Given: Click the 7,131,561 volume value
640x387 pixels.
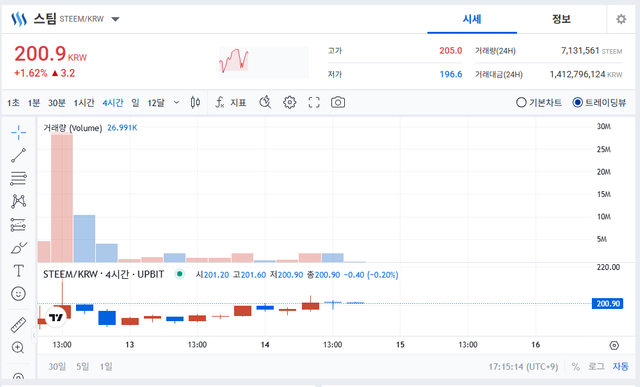Looking at the screenshot, I should tap(580, 51).
